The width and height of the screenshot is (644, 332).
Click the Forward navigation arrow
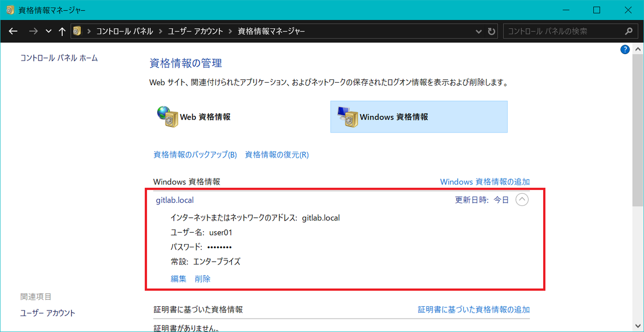[33, 31]
